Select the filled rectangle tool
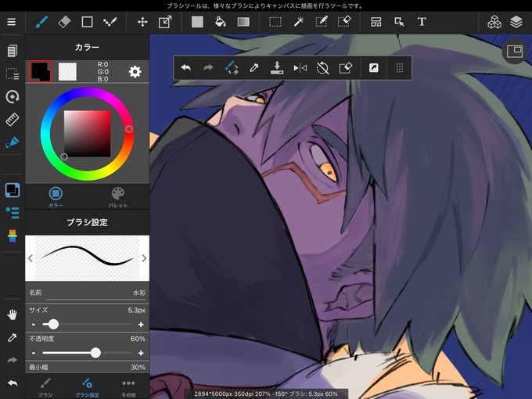 tap(197, 22)
